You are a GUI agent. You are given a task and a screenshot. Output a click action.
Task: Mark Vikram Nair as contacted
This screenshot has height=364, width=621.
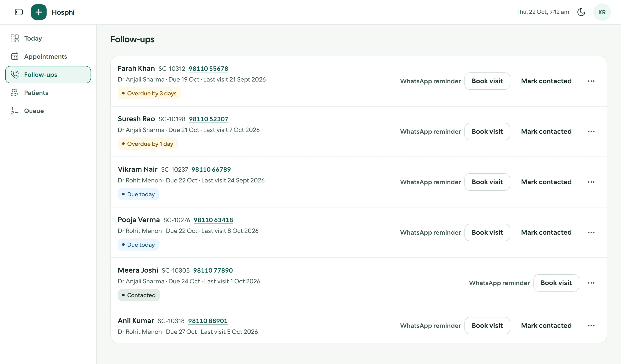(546, 182)
